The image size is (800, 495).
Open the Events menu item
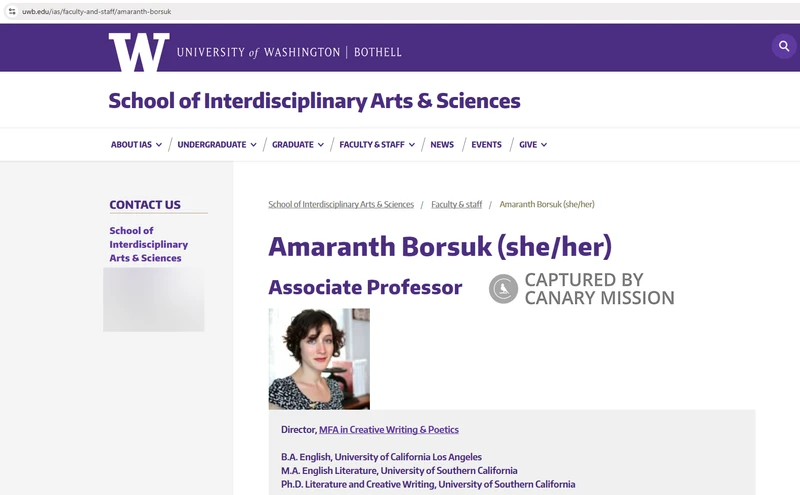(486, 144)
